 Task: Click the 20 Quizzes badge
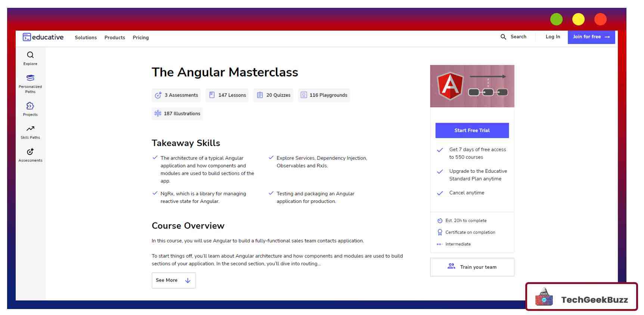click(273, 95)
